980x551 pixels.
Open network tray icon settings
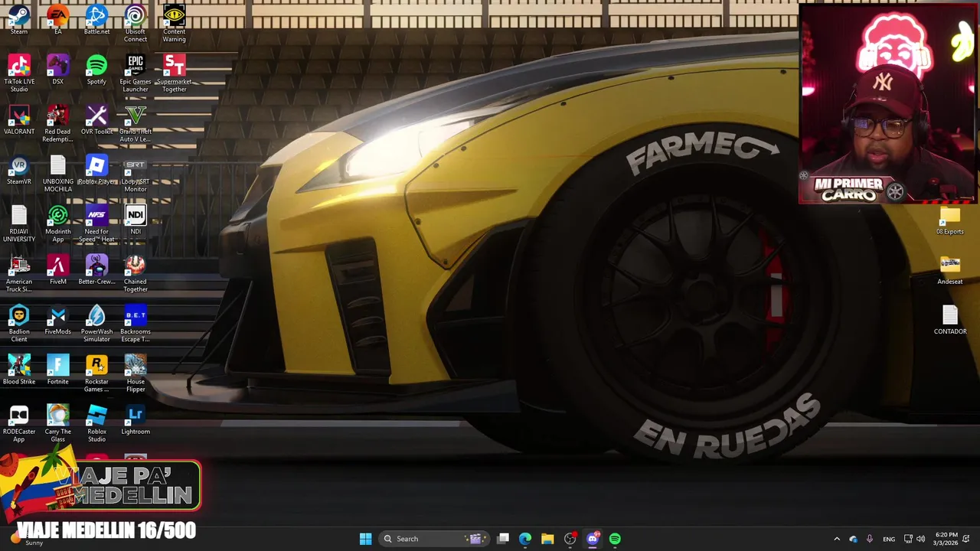908,539
